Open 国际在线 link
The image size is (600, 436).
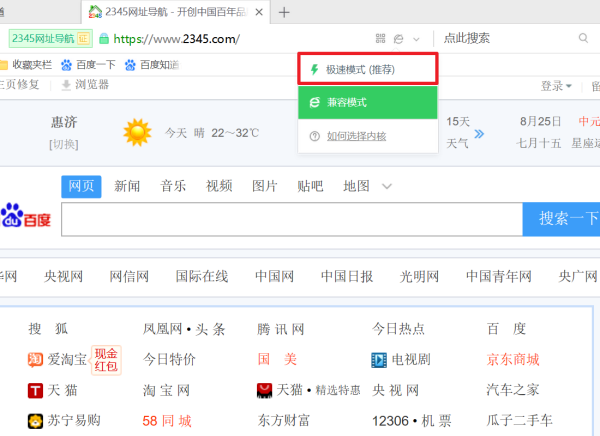(x=202, y=276)
